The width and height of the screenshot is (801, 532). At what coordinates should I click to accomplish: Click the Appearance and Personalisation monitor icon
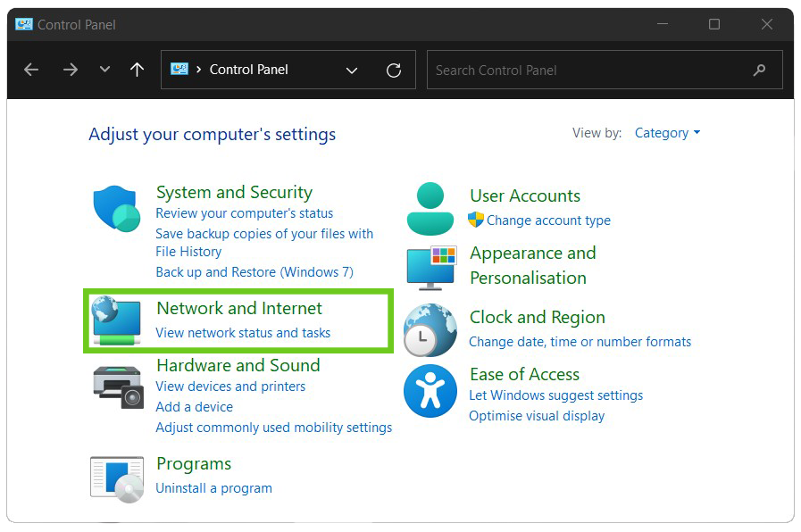(431, 268)
